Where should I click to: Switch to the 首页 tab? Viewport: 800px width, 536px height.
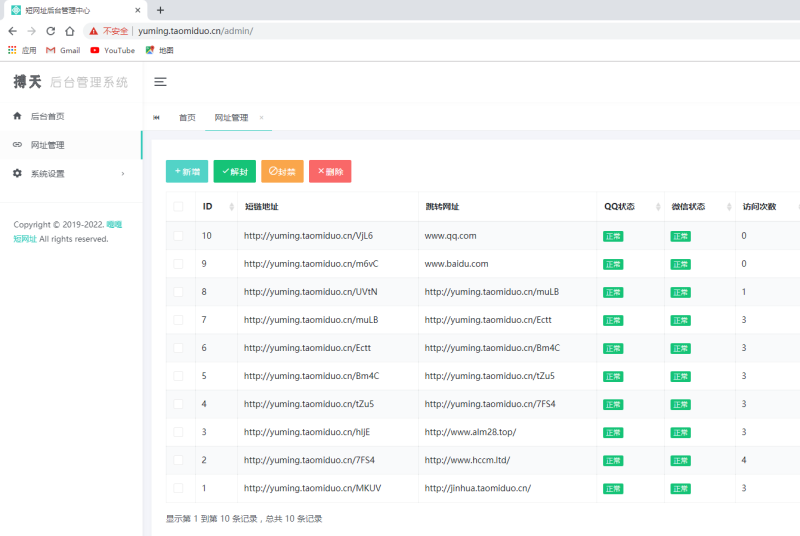[x=187, y=117]
